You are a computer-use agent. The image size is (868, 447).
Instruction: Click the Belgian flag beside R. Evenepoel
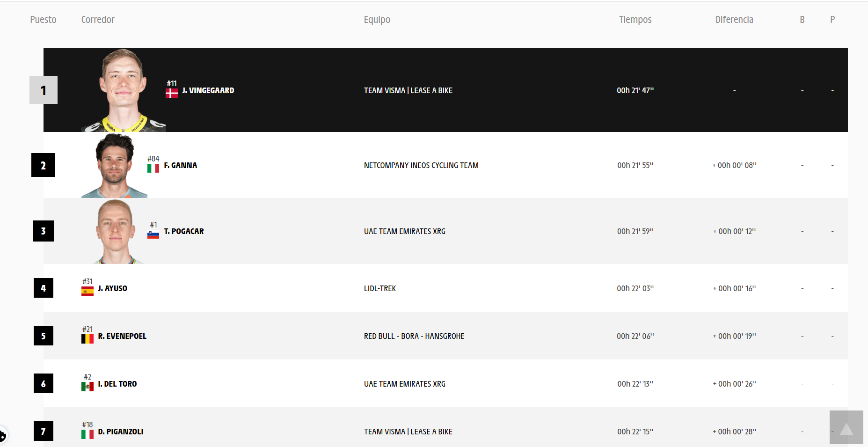pyautogui.click(x=88, y=339)
